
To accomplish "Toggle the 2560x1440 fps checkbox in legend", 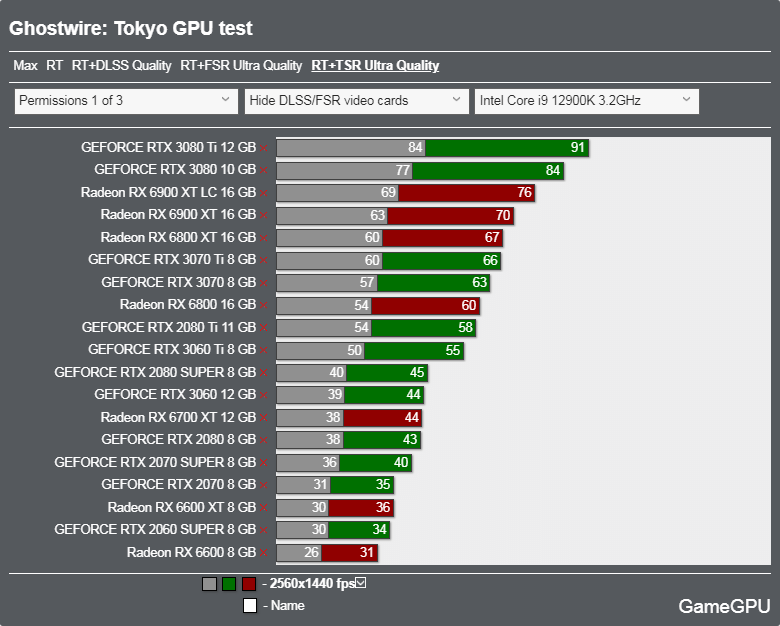I will pyautogui.click(x=361, y=583).
